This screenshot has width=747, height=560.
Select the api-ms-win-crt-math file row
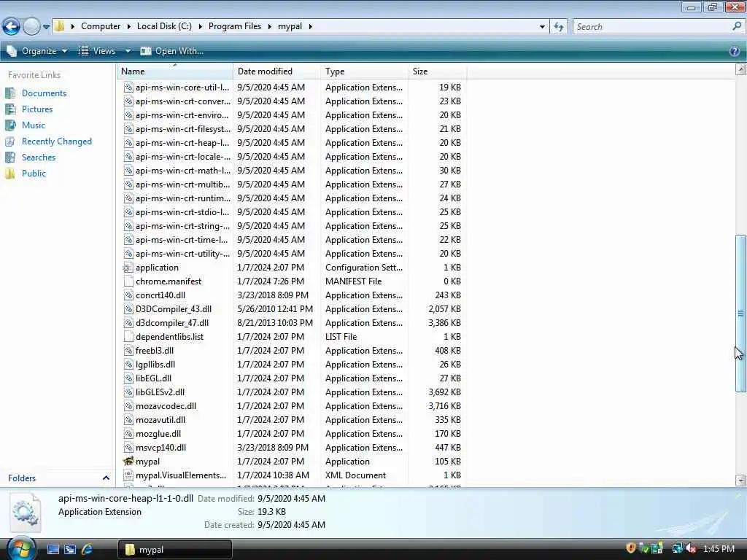292,171
